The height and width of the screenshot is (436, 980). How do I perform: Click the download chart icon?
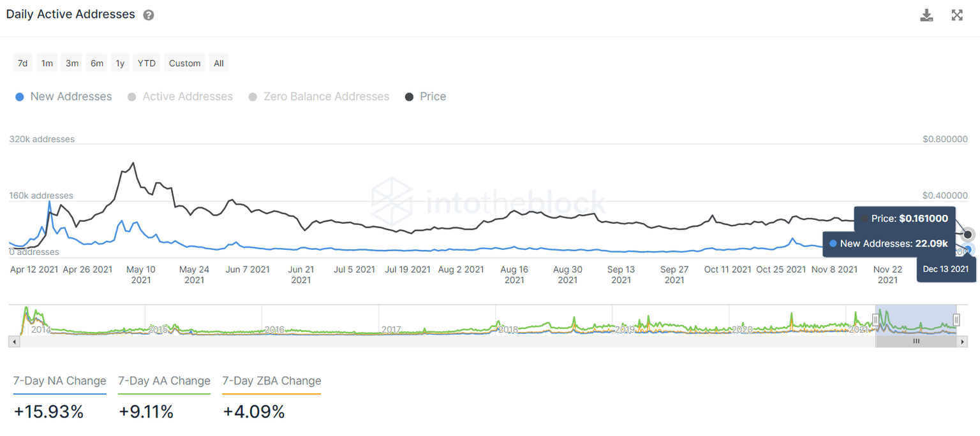click(926, 15)
